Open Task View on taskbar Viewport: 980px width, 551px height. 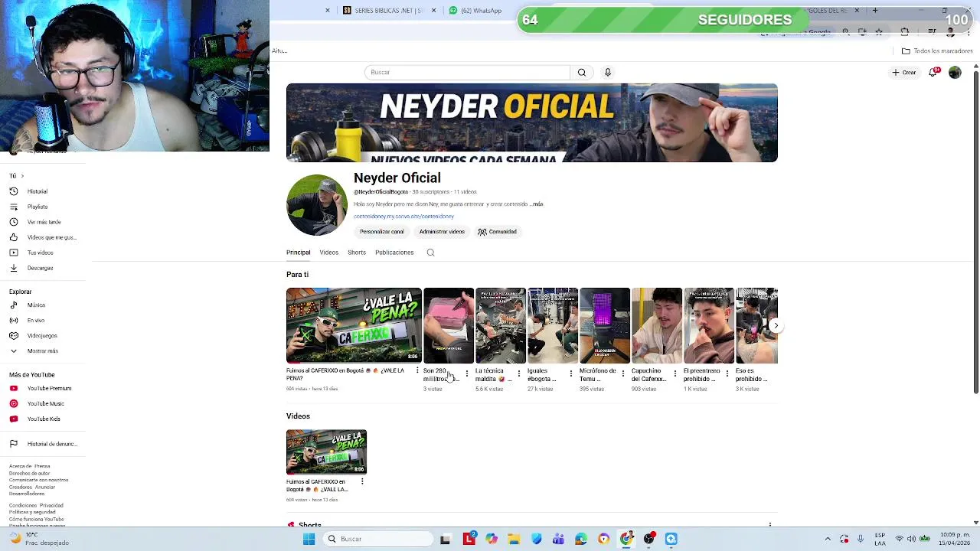pos(446,539)
